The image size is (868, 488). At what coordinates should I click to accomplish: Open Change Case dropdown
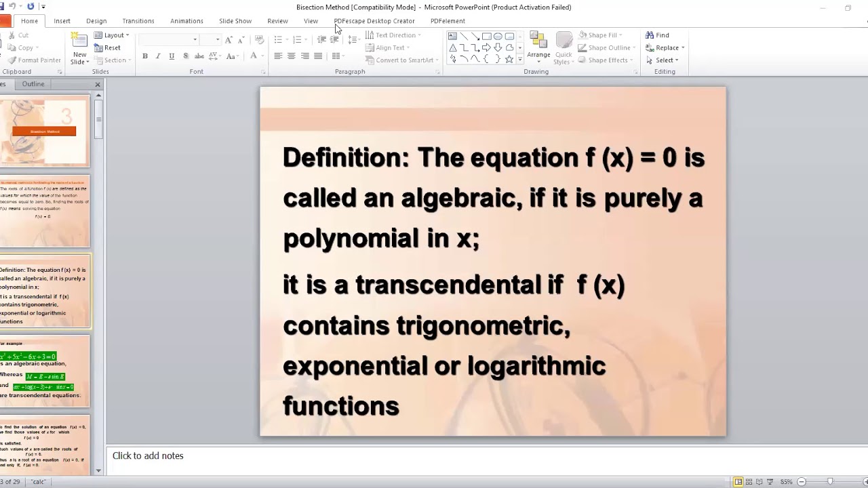(x=233, y=56)
